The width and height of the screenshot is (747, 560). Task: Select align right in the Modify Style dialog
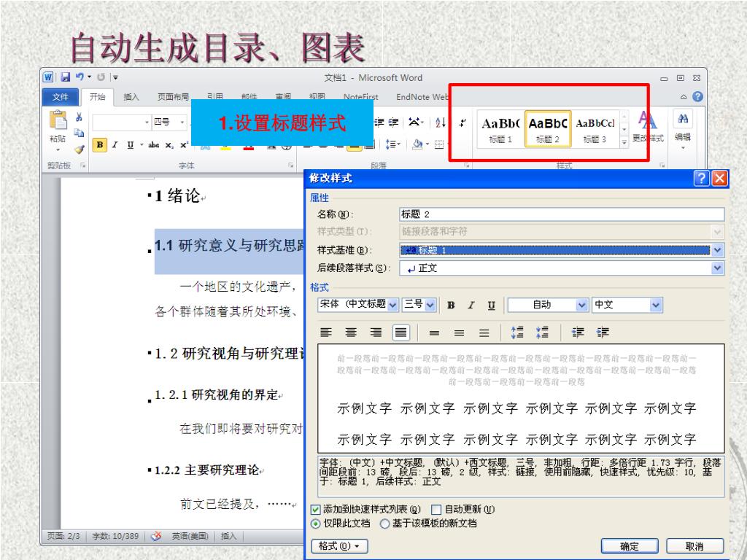376,332
